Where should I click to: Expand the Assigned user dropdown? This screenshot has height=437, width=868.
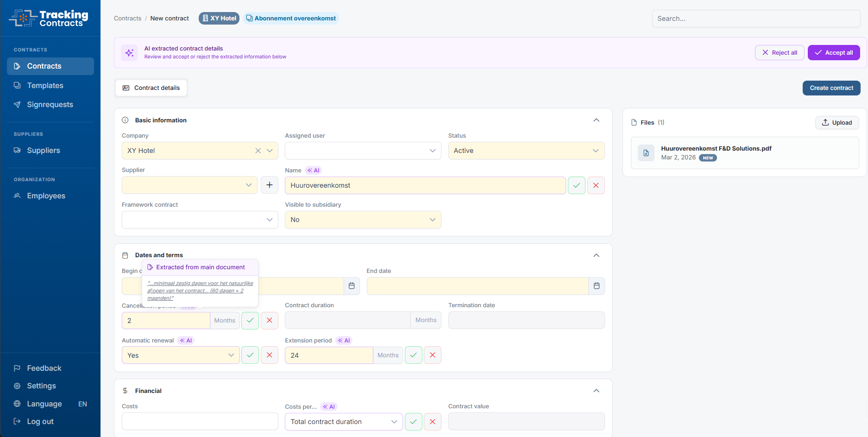tap(362, 151)
